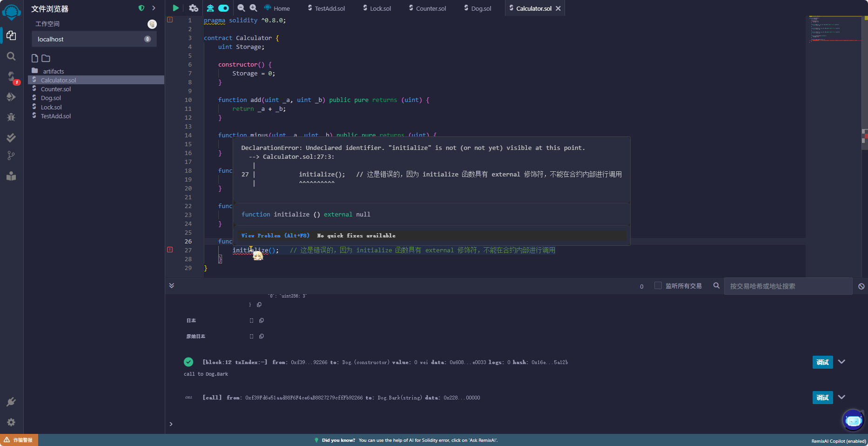Click the green run script play icon
This screenshot has width=868, height=446.
175,8
